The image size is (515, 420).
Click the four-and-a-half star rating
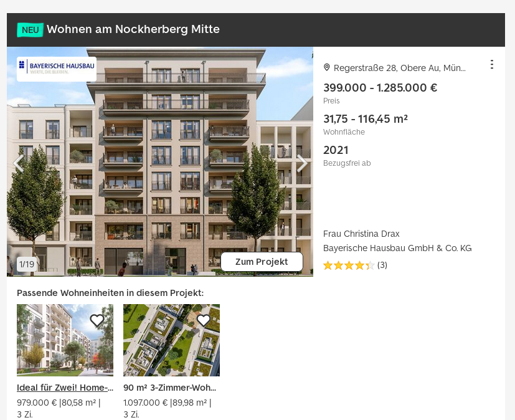[349, 265]
